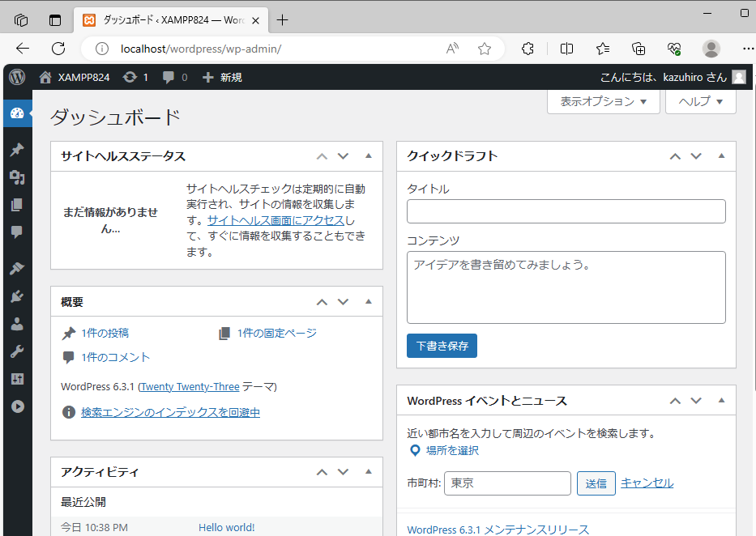Open the Media icon in sidebar

(16, 177)
